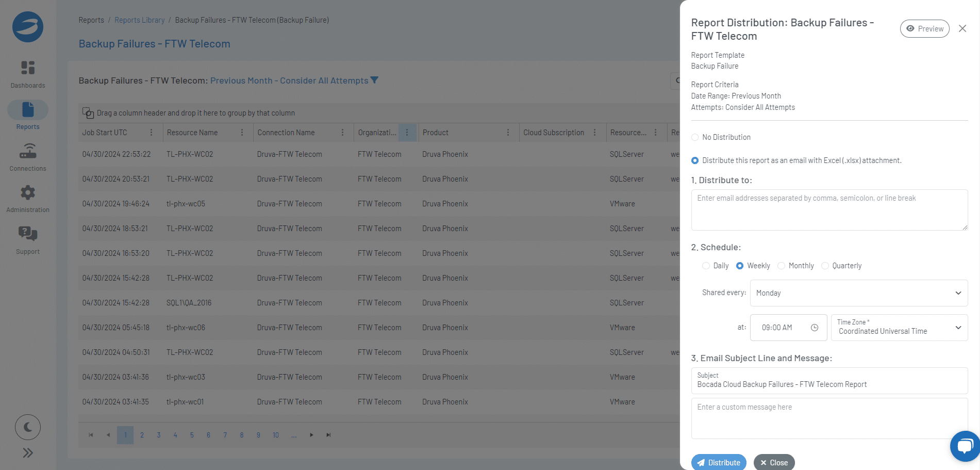Open the Administration gear section
Image resolution: width=980 pixels, height=470 pixels.
point(28,199)
